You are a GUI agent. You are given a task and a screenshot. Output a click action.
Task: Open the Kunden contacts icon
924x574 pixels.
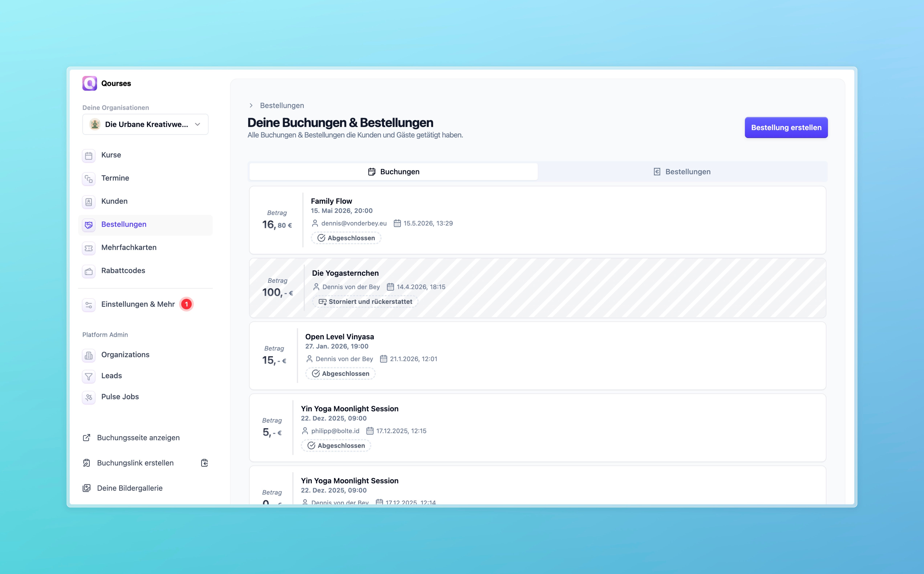point(88,202)
